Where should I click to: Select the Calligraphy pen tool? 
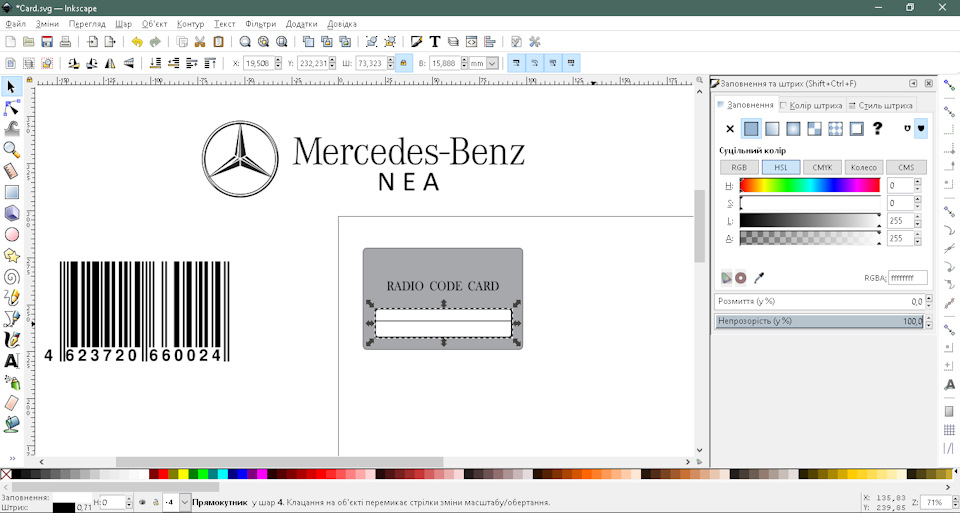[x=11, y=340]
